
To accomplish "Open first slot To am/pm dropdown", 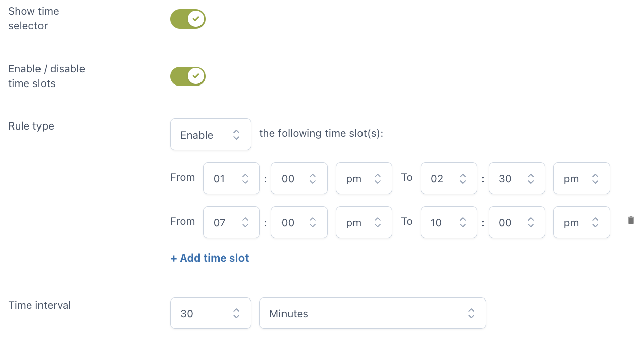I will (x=582, y=178).
